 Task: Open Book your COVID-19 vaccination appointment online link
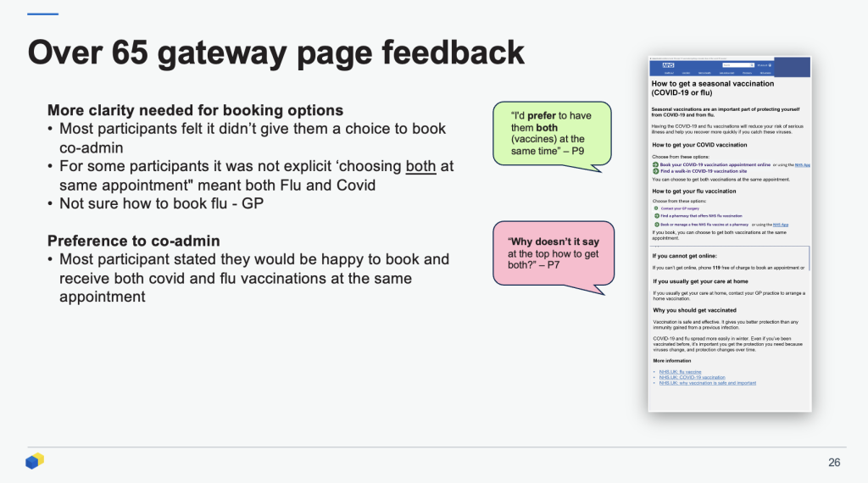715,164
